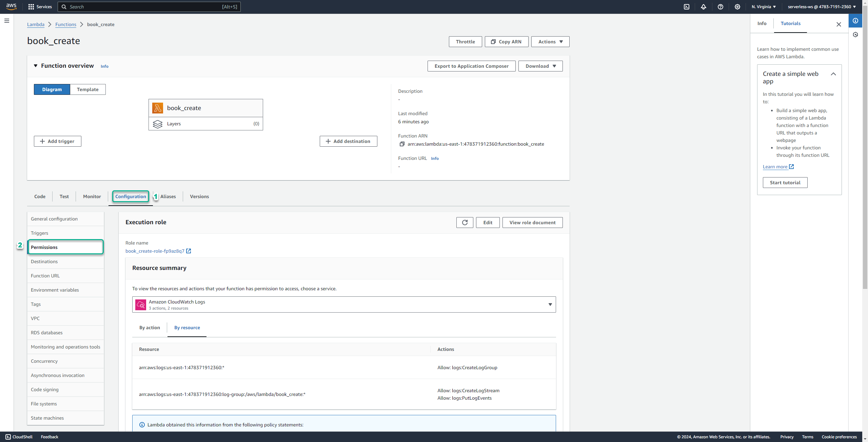
Task: Select Triggers in the side menu
Action: (x=65, y=233)
